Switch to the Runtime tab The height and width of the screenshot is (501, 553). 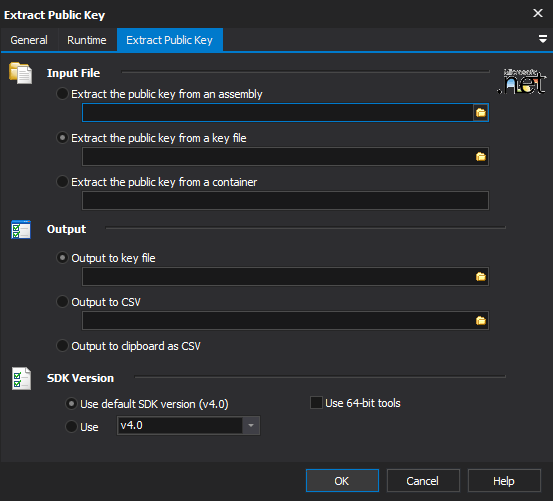tap(87, 40)
